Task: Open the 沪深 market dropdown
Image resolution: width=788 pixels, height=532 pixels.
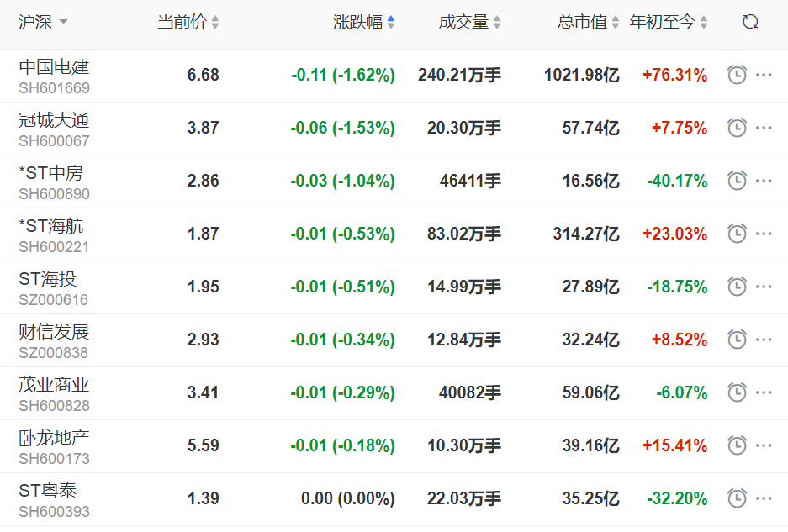Action: tap(43, 22)
